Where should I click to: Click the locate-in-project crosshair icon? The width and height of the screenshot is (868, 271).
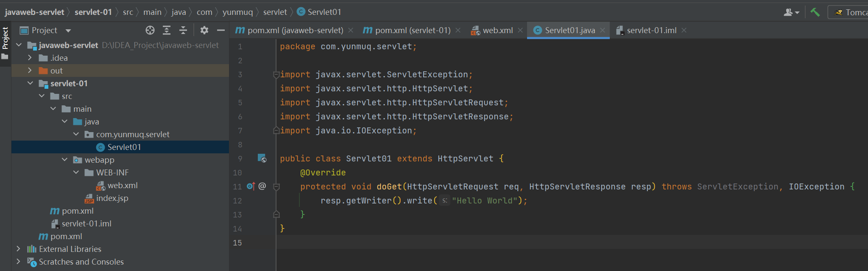coord(150,30)
